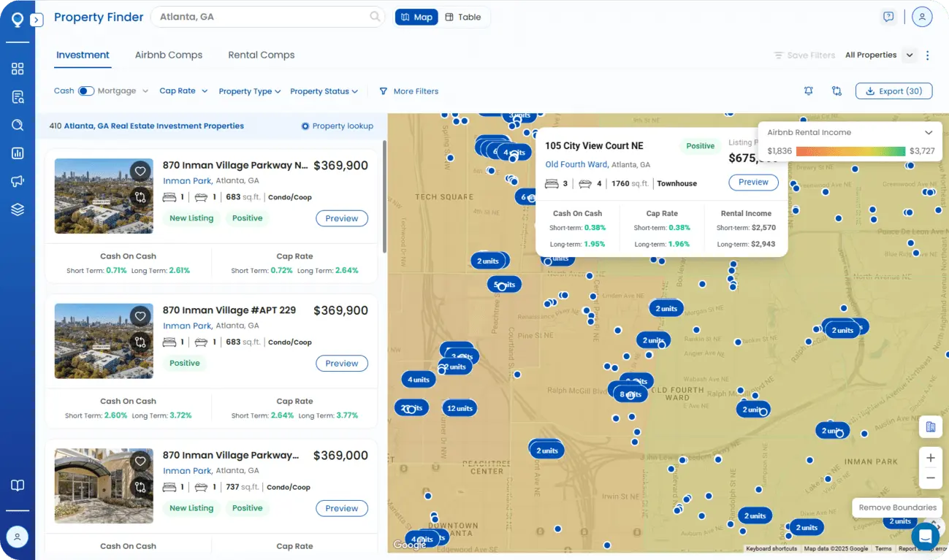The image size is (949, 560).
Task: Click the notification bell icon
Action: point(809,91)
